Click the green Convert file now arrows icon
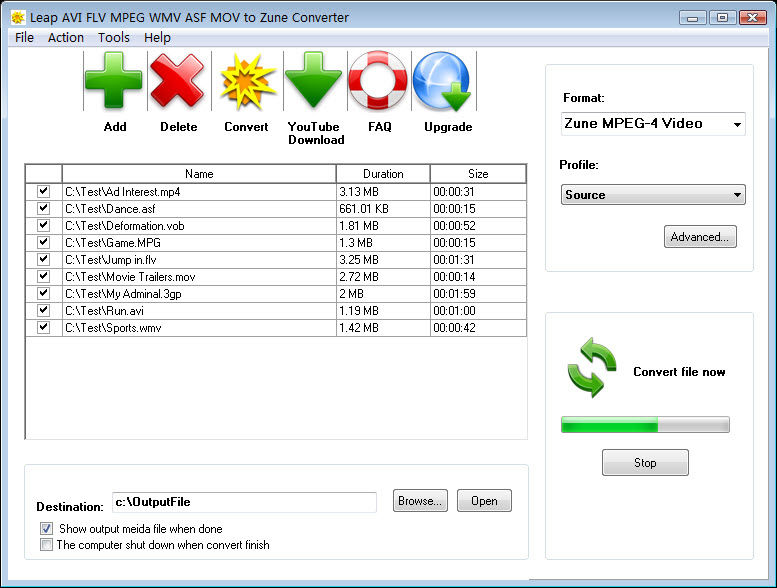This screenshot has width=777, height=588. [592, 368]
